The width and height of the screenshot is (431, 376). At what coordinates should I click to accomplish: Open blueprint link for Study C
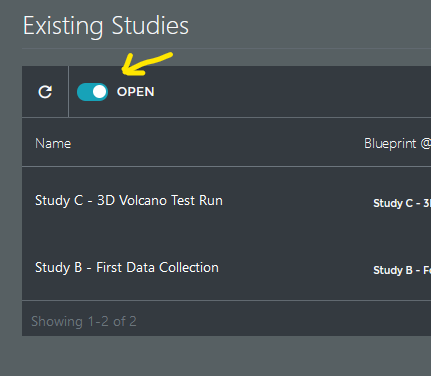tap(402, 203)
